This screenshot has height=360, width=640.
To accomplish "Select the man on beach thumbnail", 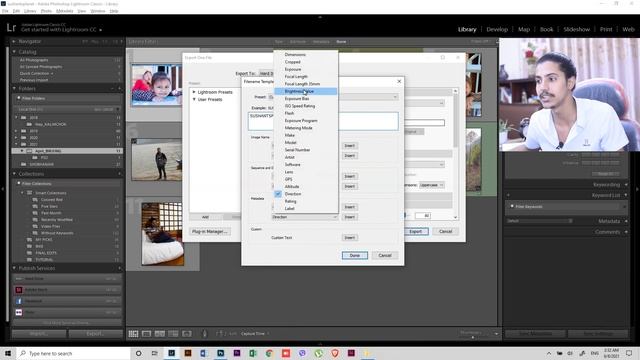I will [x=156, y=159].
